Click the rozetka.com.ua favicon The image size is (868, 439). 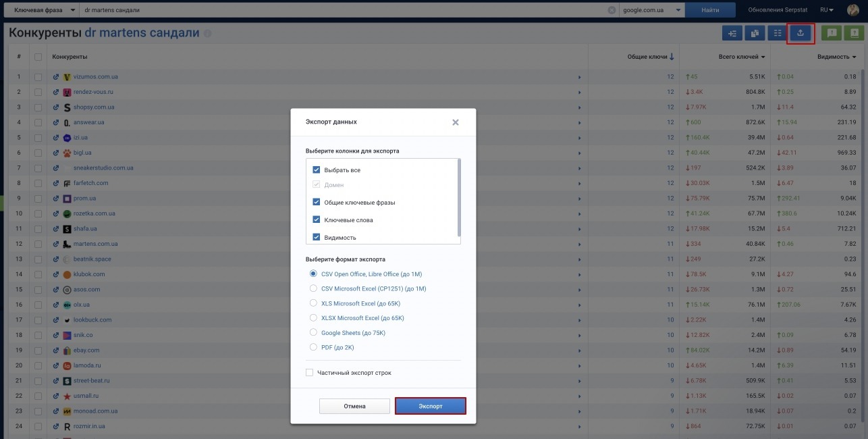[x=67, y=213]
